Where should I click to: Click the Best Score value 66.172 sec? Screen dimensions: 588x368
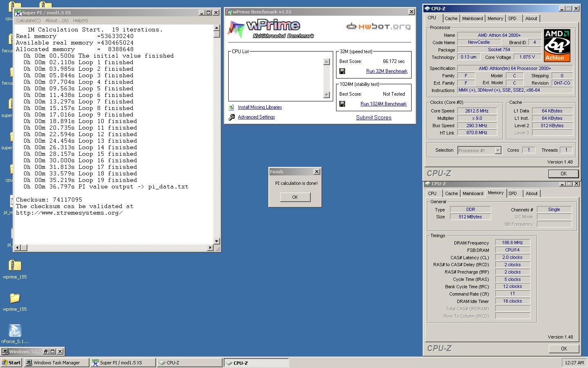click(x=394, y=61)
